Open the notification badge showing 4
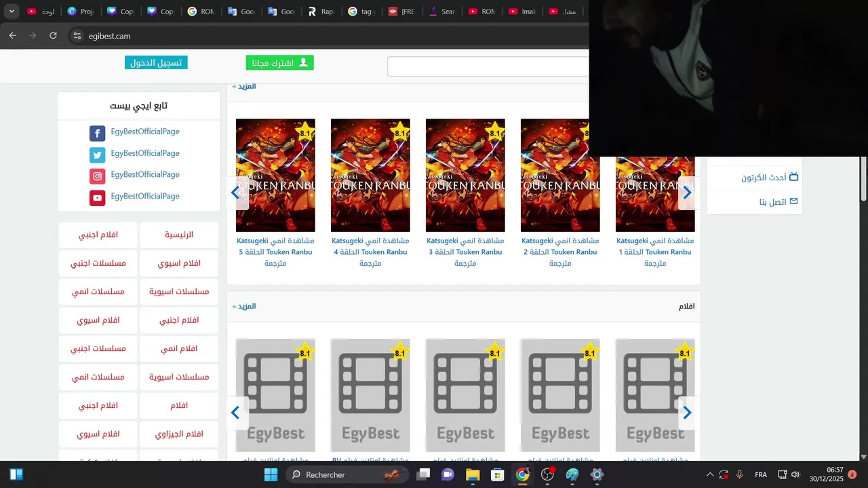This screenshot has width=868, height=488. click(852, 474)
